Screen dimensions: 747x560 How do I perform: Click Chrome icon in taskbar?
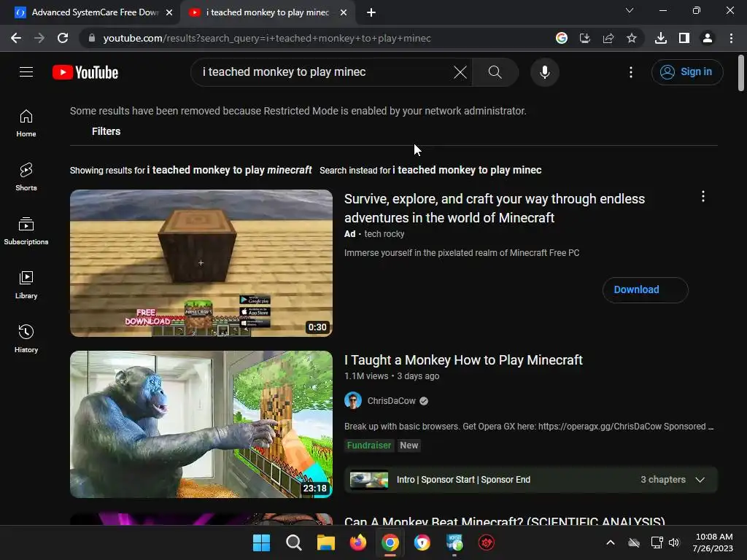tap(390, 542)
